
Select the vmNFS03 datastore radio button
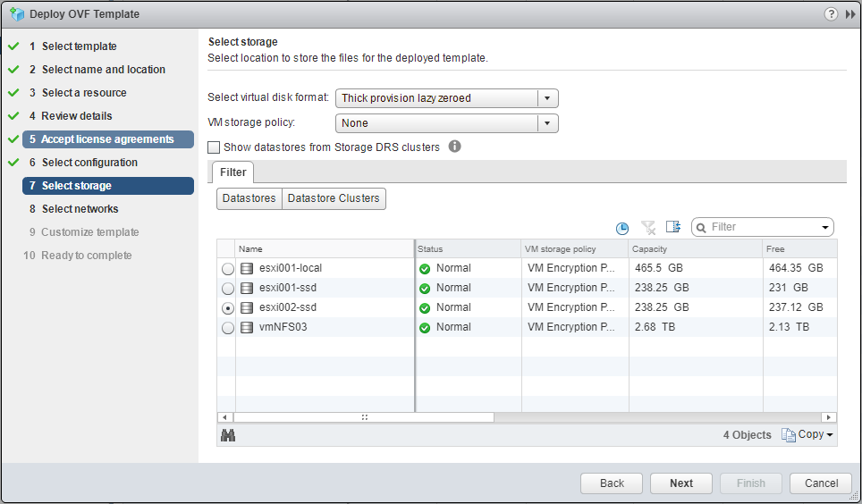[x=228, y=328]
